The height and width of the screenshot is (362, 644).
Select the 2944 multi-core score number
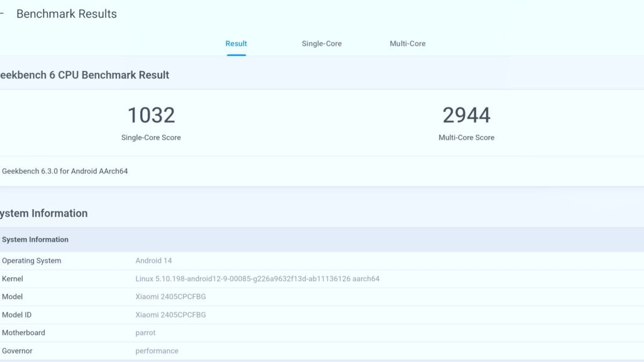click(466, 115)
